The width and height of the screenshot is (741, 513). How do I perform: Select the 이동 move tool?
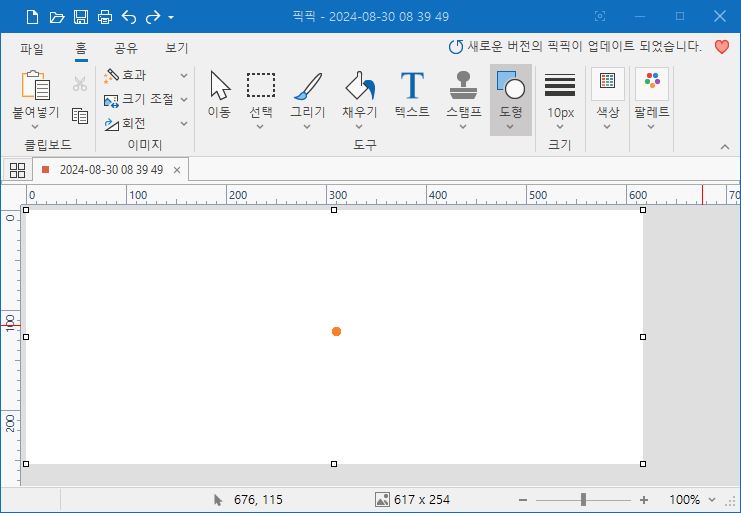click(219, 94)
